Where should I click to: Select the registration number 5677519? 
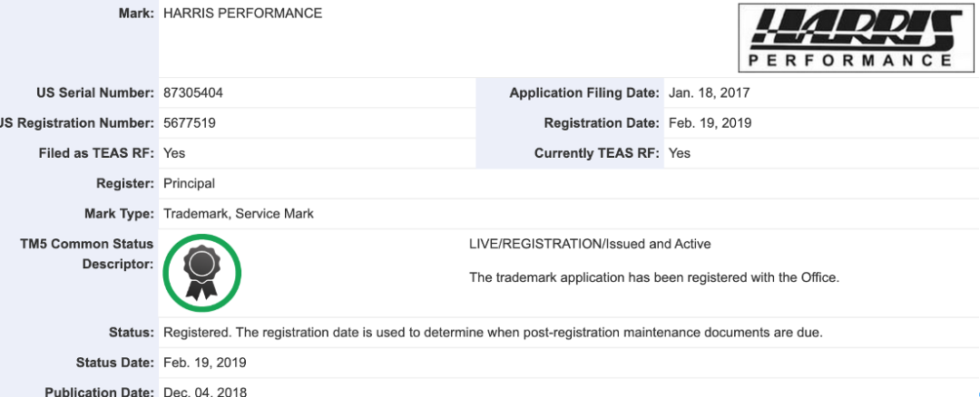pos(190,123)
